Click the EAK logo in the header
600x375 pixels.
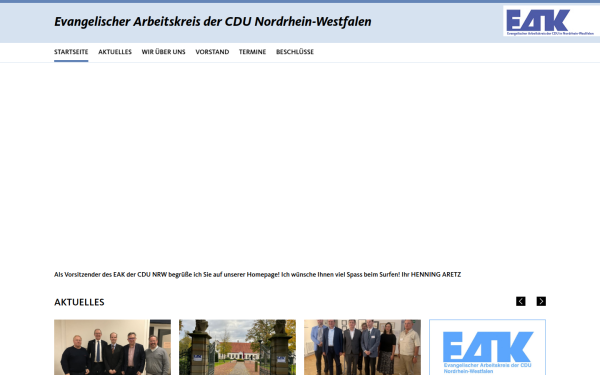coord(550,21)
